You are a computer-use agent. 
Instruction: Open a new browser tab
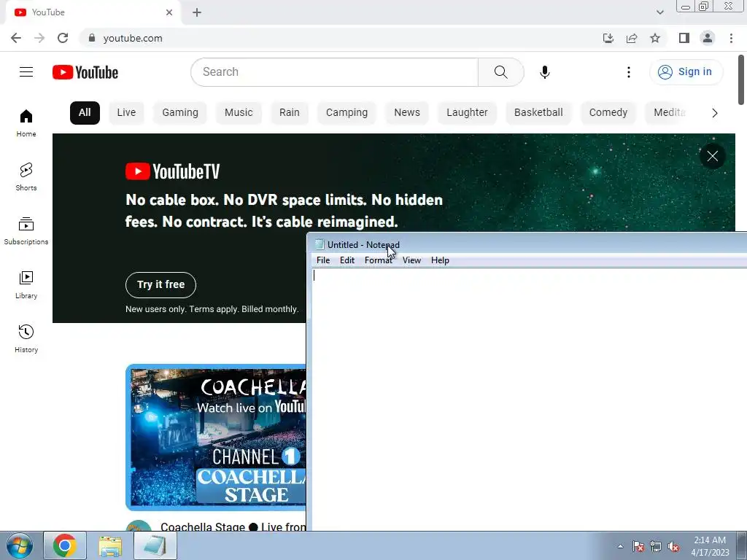(x=197, y=12)
